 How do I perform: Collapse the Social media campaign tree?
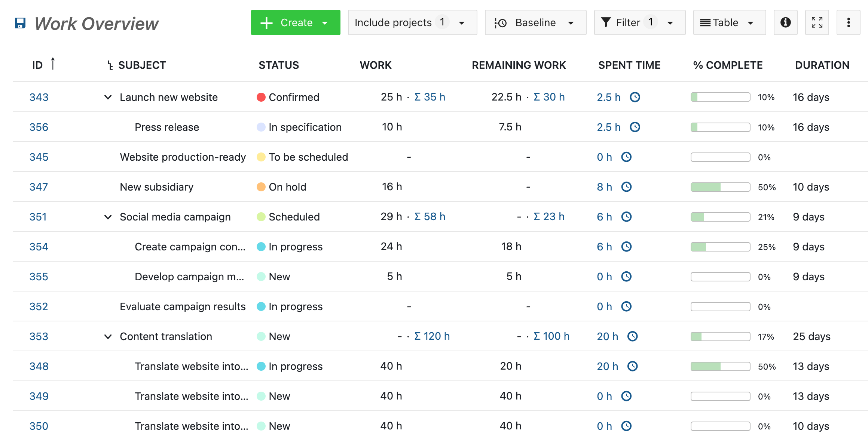click(x=108, y=217)
